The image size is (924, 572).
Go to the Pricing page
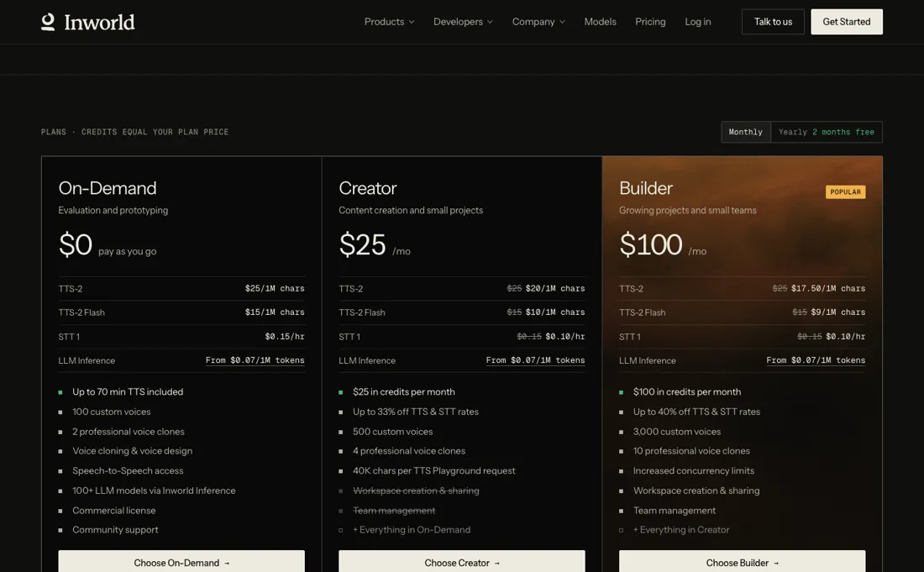coord(650,22)
